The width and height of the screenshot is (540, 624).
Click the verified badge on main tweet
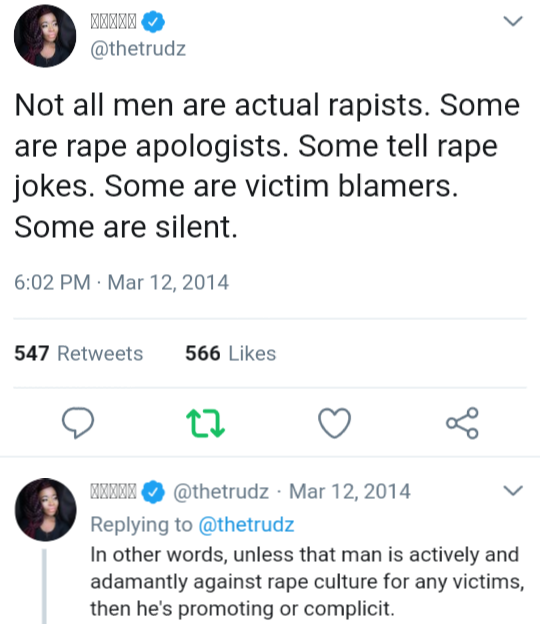tap(153, 21)
